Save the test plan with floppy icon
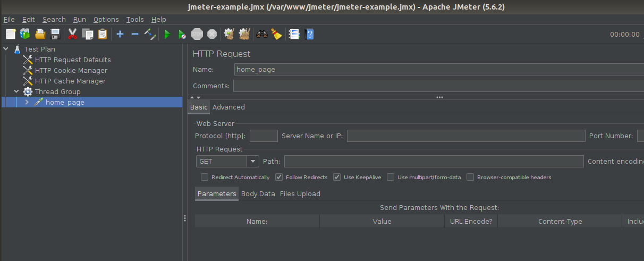 tap(55, 34)
